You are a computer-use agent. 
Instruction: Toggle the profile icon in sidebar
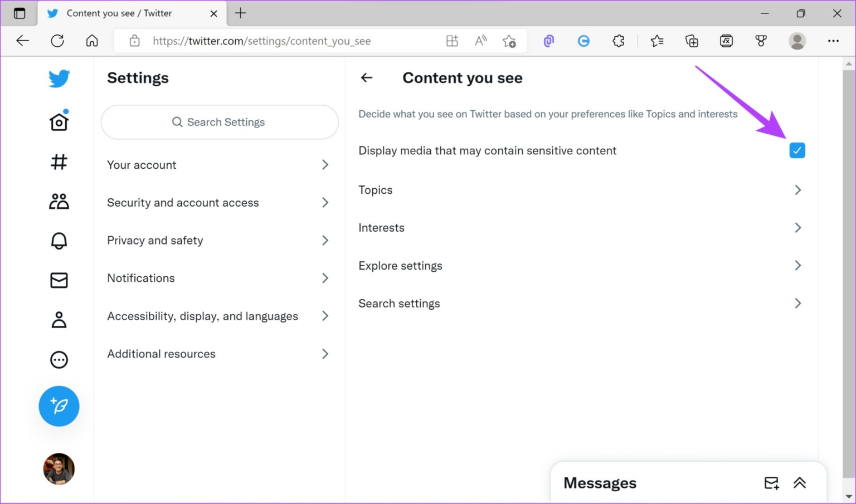pos(58,319)
